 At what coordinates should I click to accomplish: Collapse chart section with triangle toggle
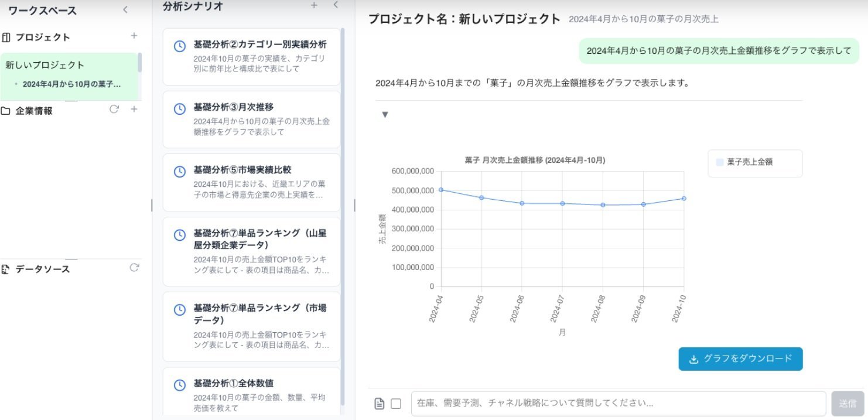pos(385,115)
